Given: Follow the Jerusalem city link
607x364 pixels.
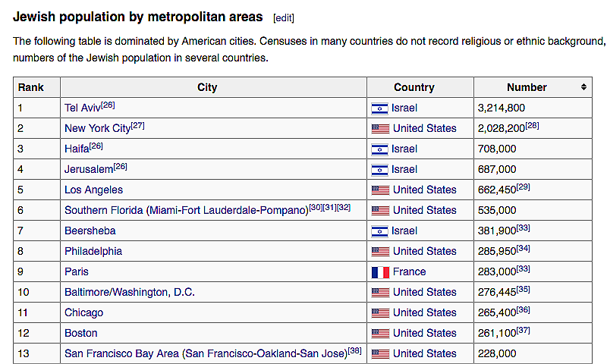Looking at the screenshot, I should [88, 170].
